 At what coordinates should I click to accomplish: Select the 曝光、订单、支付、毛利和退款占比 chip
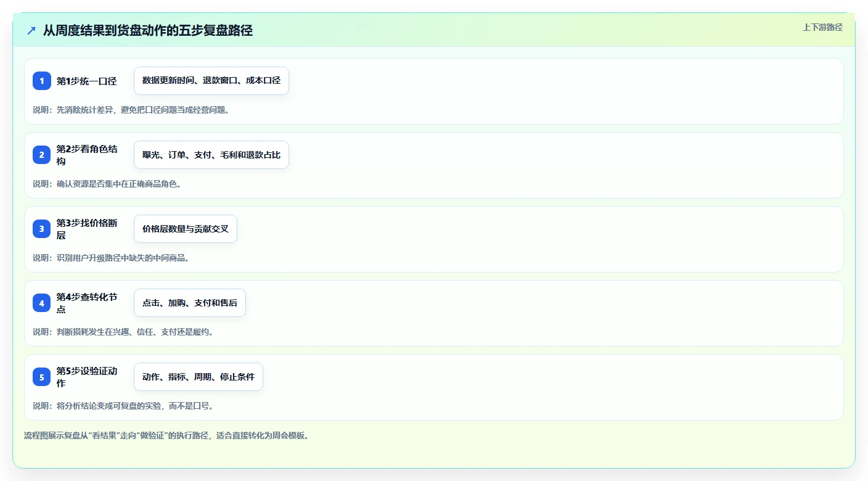(211, 155)
